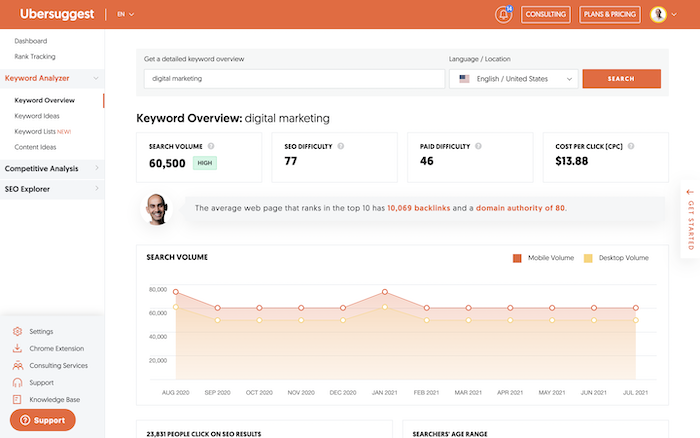Viewport: 700px width, 438px height.
Task: Click the Settings gear icon
Action: [17, 331]
